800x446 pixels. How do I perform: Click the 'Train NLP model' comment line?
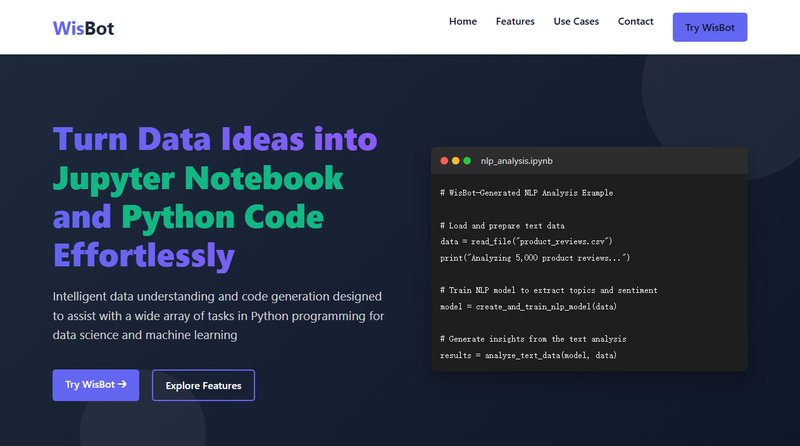548,290
